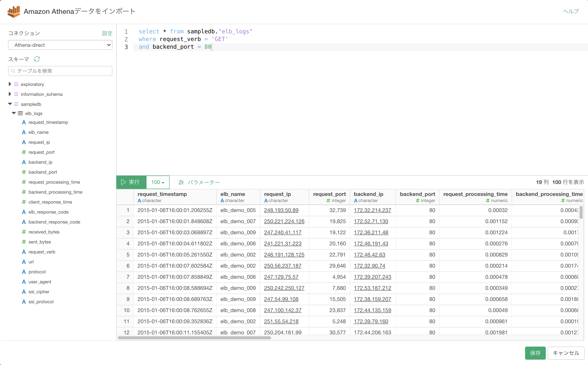This screenshot has width=588, height=365.
Task: Click the horizontal scrollbar of results table
Action: click(194, 338)
